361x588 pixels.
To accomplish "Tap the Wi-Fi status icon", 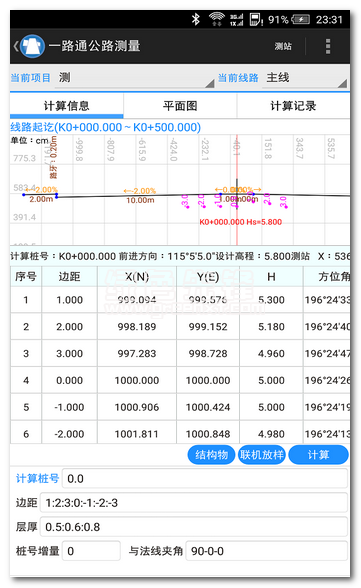I will tap(216, 19).
